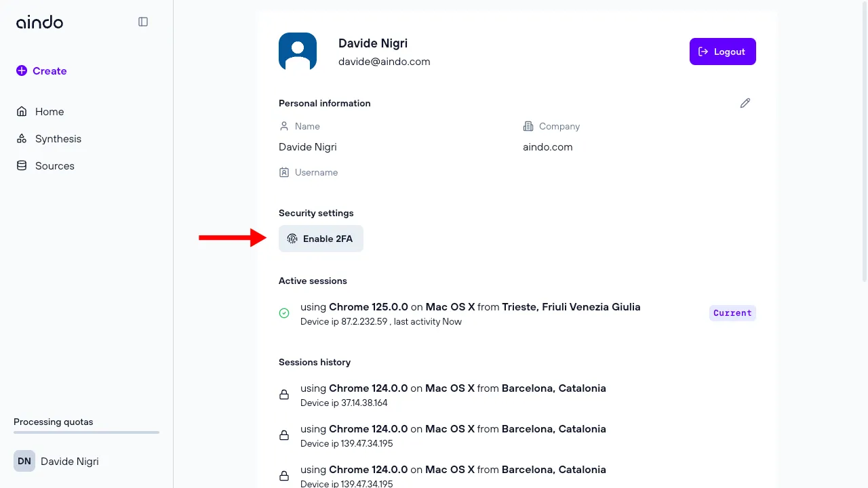Viewport: 868px width, 488px height.
Task: Click the pencil edit icon
Action: pos(745,103)
